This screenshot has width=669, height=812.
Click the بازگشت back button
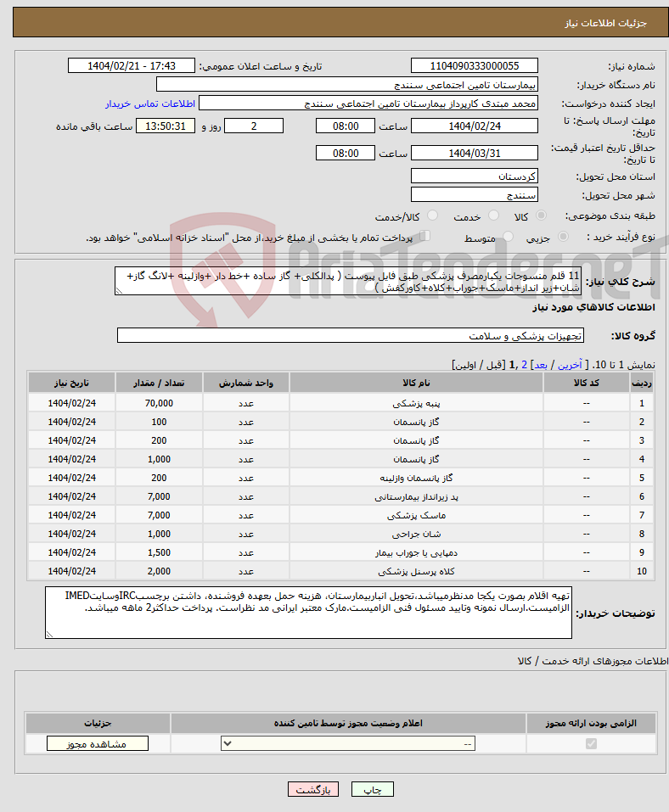pos(313,790)
